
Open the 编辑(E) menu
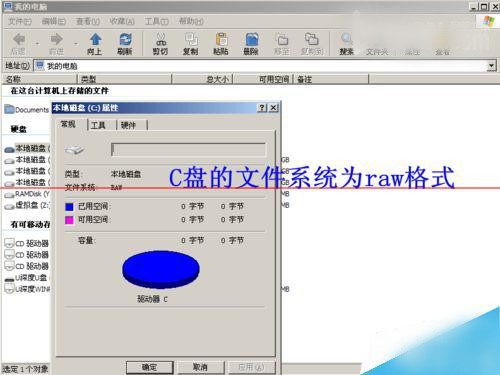pos(54,22)
